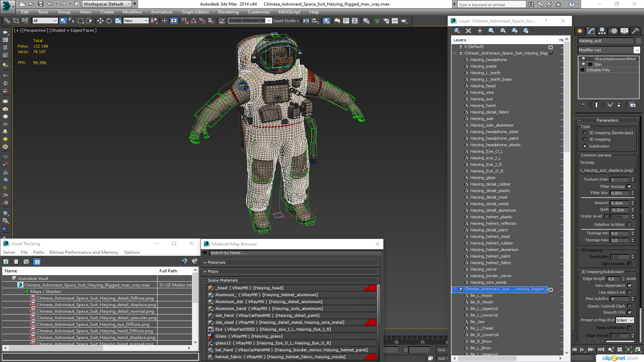Viewport: 644px width, 362px height.
Task: Select the Move tool in main toolbar
Action: (x=100, y=21)
